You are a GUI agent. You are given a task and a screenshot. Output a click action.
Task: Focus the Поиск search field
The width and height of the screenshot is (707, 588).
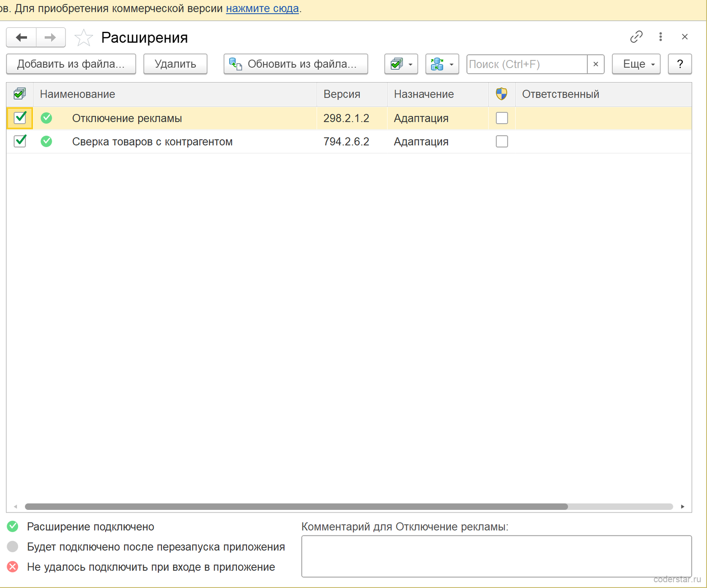point(527,64)
